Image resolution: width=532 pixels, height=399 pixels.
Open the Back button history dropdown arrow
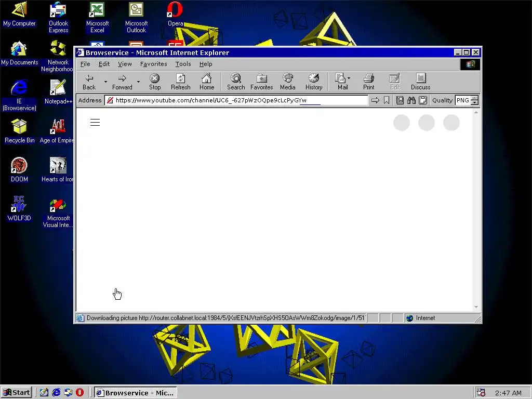pyautogui.click(x=105, y=82)
